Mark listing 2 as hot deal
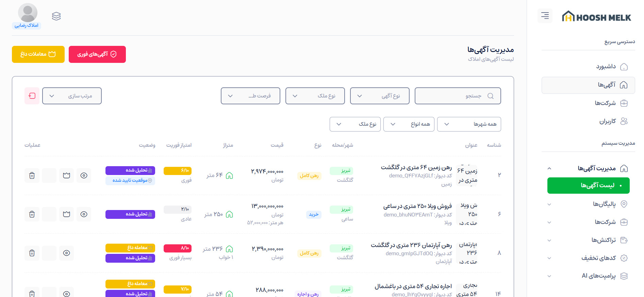 tap(67, 175)
